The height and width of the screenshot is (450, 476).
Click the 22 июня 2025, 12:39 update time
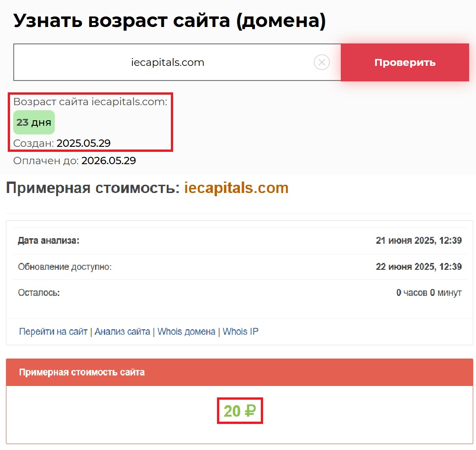pos(418,267)
